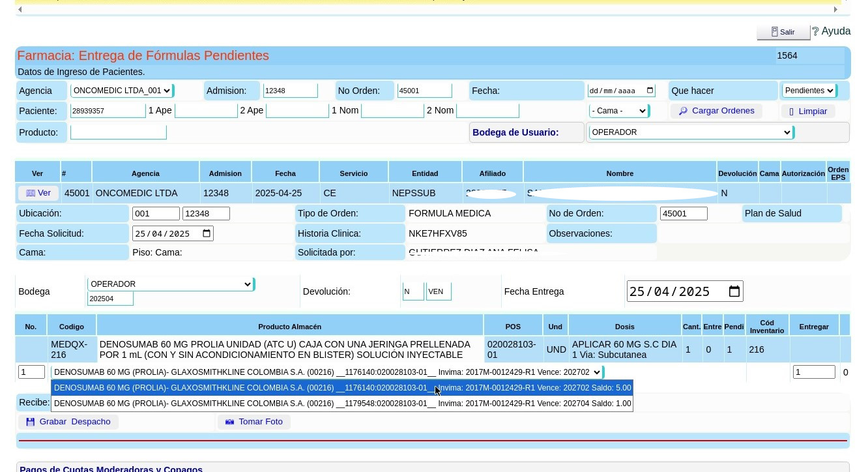Open Fecha Solicitud calendar picker
Screen dimensions: 868x472
point(207,233)
